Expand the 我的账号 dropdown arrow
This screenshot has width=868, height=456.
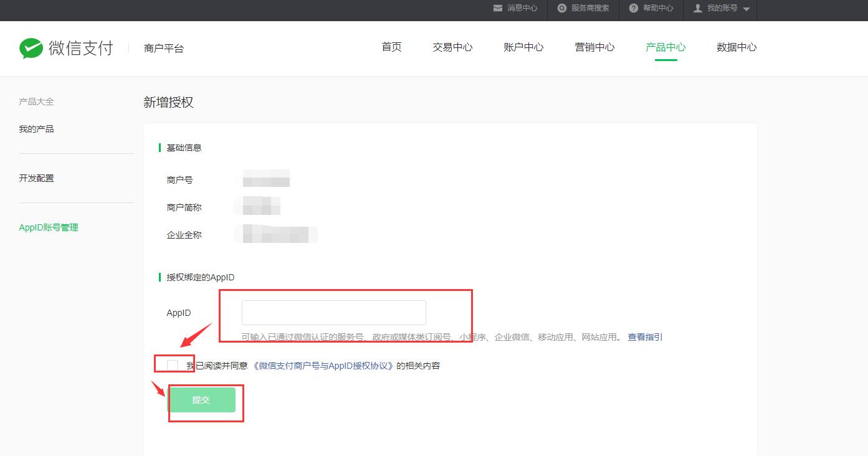point(746,9)
